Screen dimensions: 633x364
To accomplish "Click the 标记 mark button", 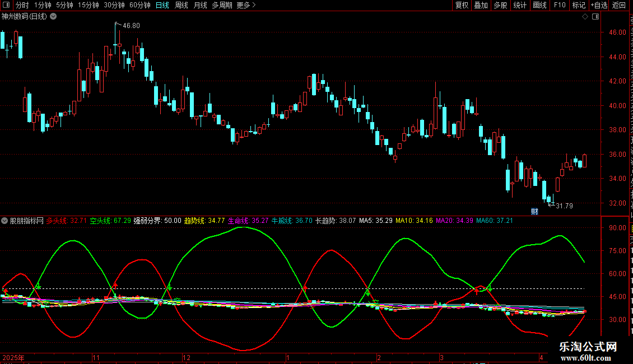I will (579, 5).
